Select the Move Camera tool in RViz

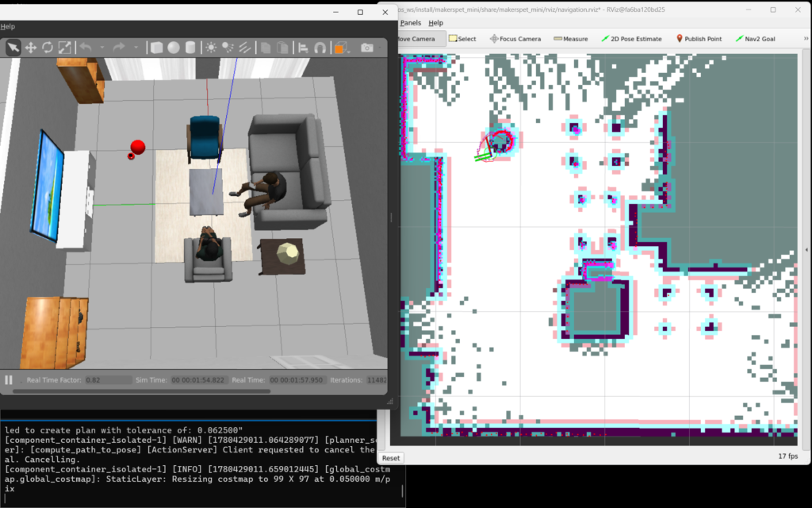(419, 39)
